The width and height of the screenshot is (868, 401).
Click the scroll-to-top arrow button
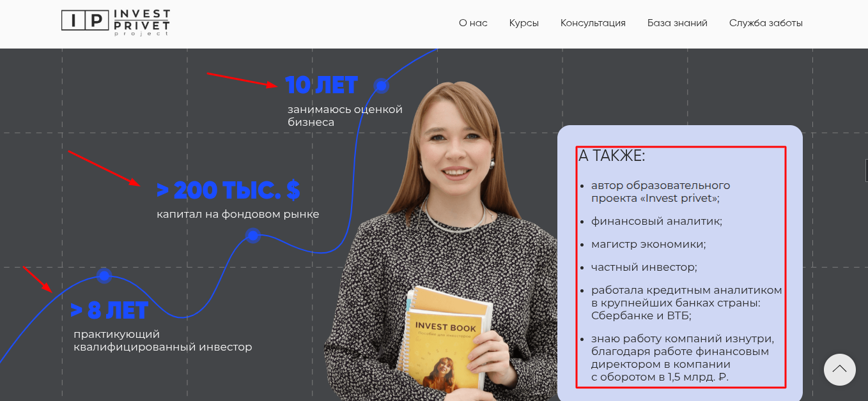click(839, 369)
